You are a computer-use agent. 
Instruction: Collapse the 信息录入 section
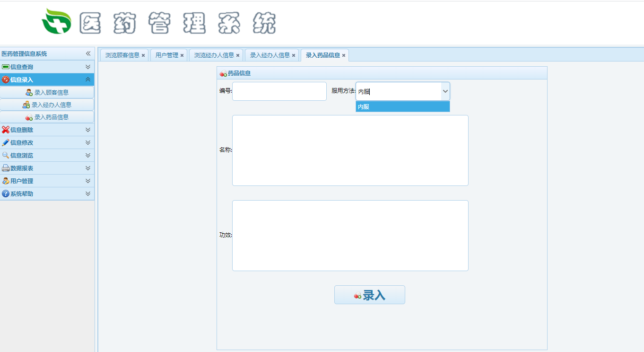point(87,79)
